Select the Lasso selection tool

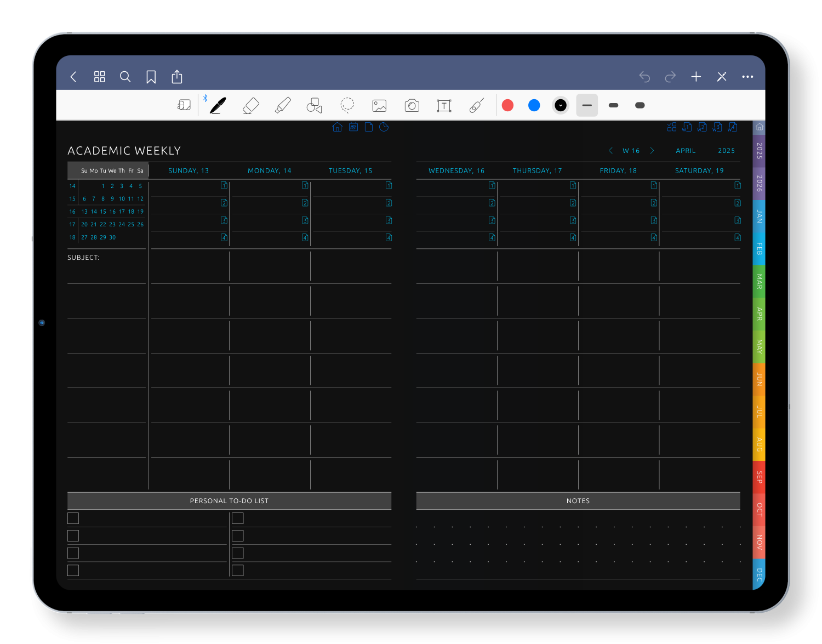pos(347,105)
